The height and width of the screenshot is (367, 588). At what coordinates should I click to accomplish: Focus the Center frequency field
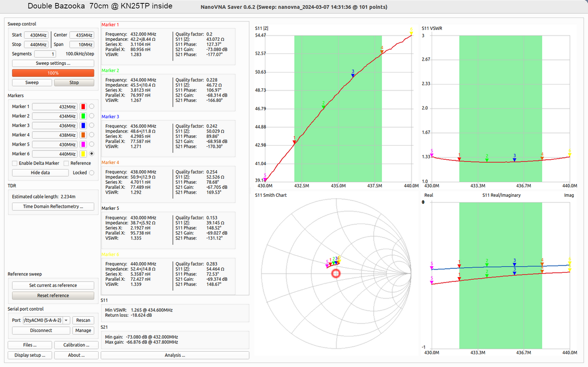coord(82,35)
